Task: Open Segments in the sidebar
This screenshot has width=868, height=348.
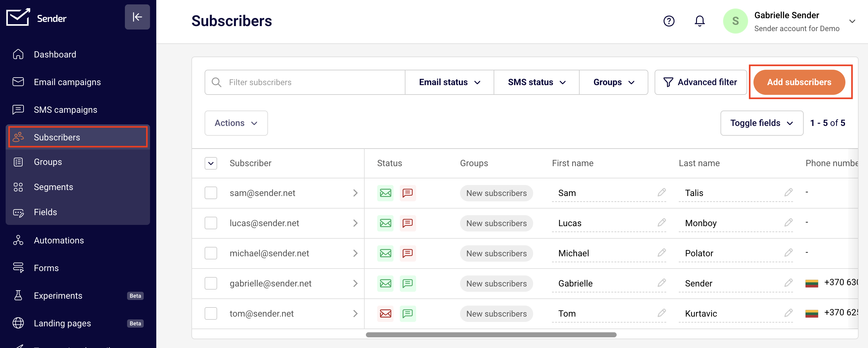Action: (53, 187)
